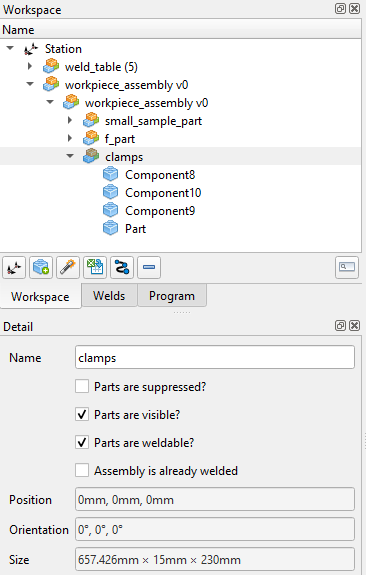The width and height of the screenshot is (366, 575).
Task: Click the add part toolbar icon
Action: coord(41,268)
